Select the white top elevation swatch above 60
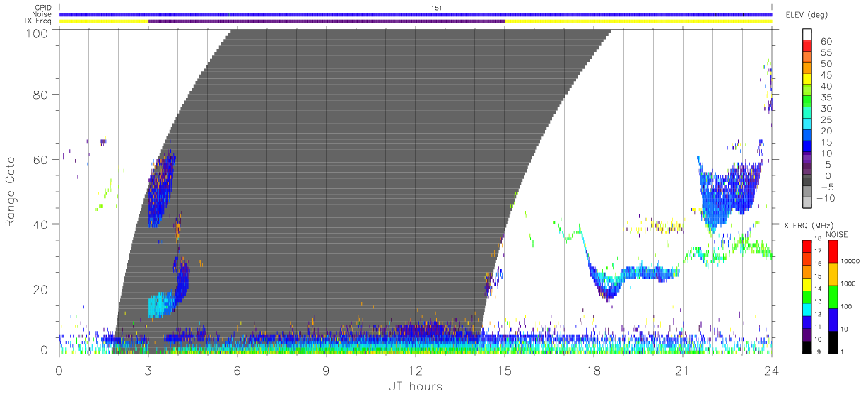This screenshot has height=401, width=868. [x=808, y=35]
